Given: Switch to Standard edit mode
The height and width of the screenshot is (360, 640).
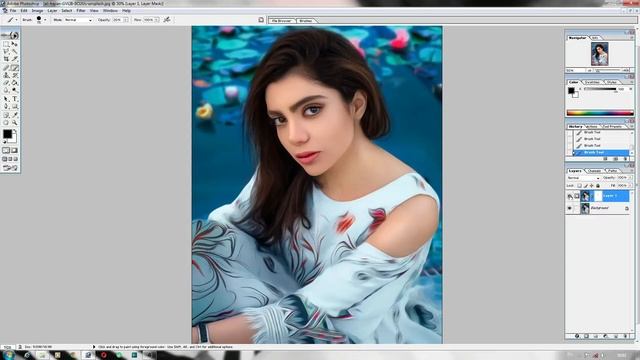Looking at the screenshot, I should (x=6, y=151).
